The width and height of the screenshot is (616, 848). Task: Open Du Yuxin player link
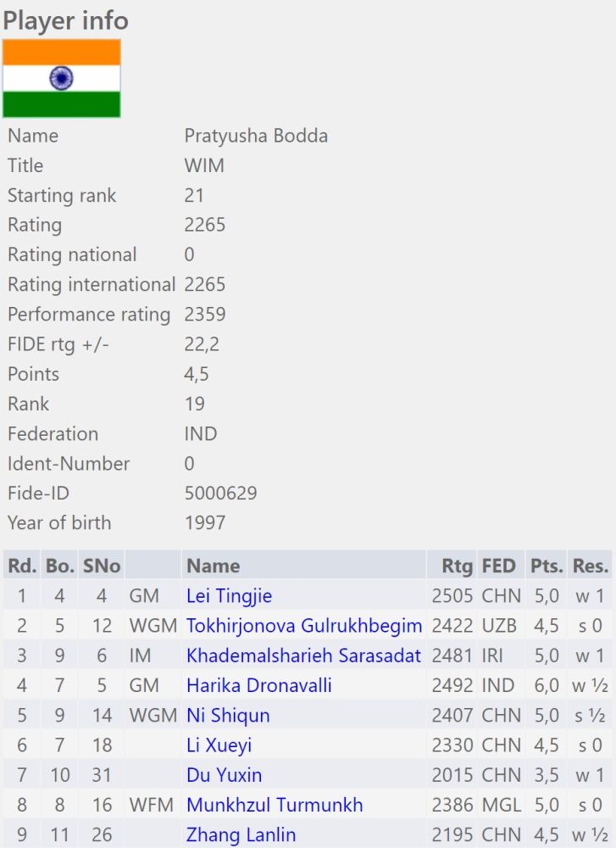tap(224, 775)
